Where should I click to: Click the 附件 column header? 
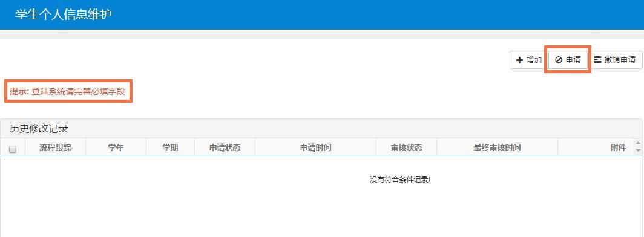(x=596, y=148)
